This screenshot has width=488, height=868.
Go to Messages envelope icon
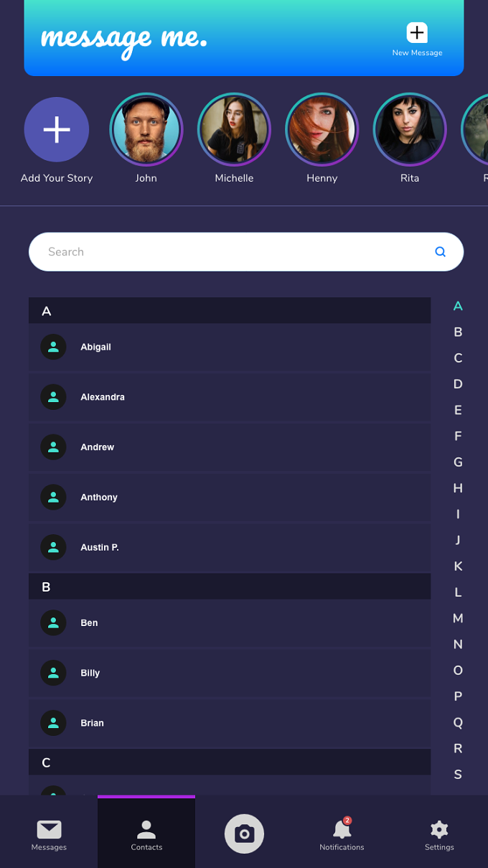coord(49,829)
